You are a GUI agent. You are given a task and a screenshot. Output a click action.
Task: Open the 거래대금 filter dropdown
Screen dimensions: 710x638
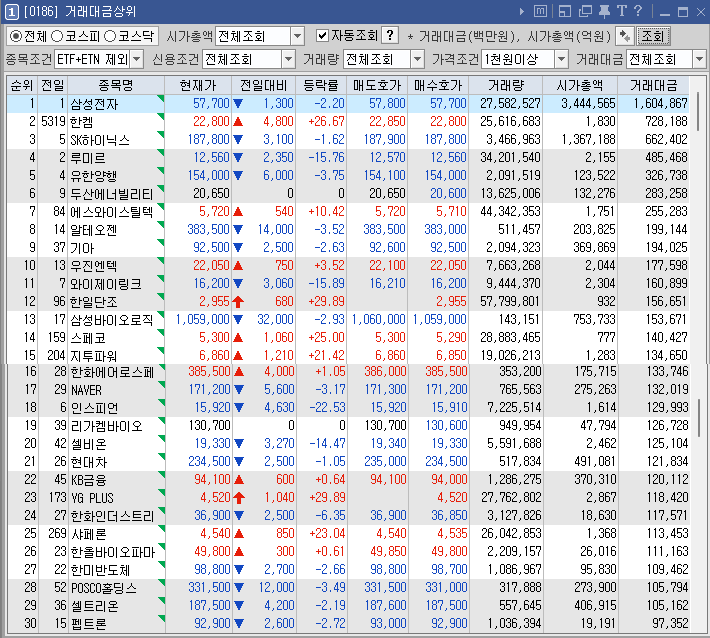[699, 59]
